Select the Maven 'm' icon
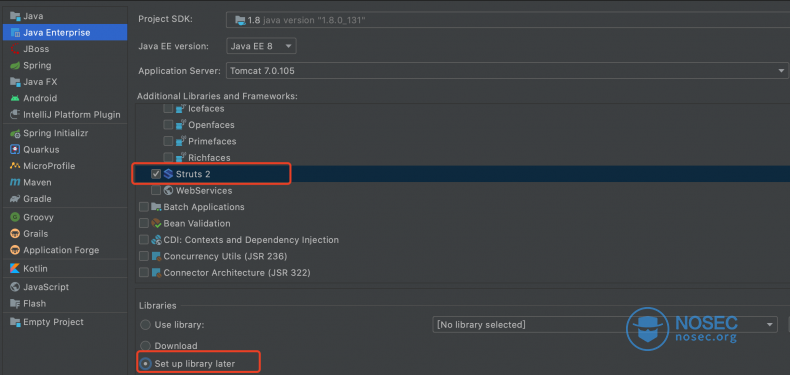The width and height of the screenshot is (790, 375). coord(15,182)
